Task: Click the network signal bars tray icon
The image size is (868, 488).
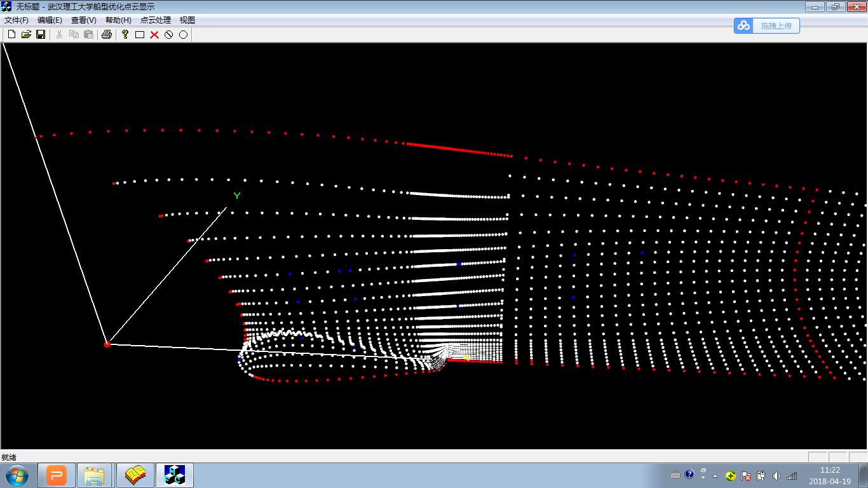Action: 792,476
